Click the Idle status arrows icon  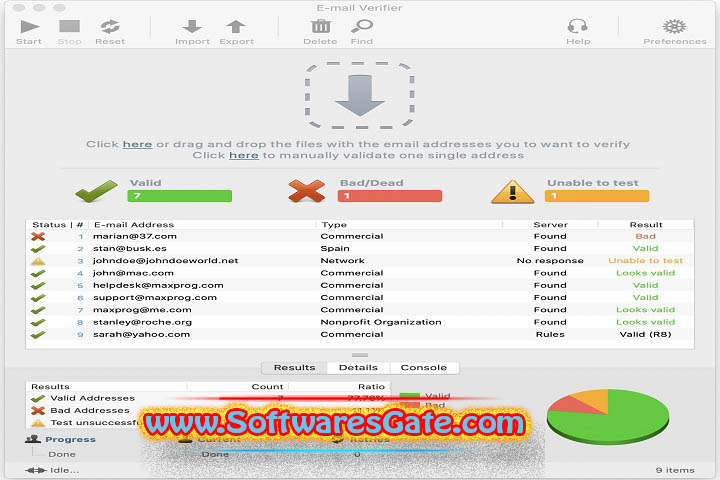36,470
